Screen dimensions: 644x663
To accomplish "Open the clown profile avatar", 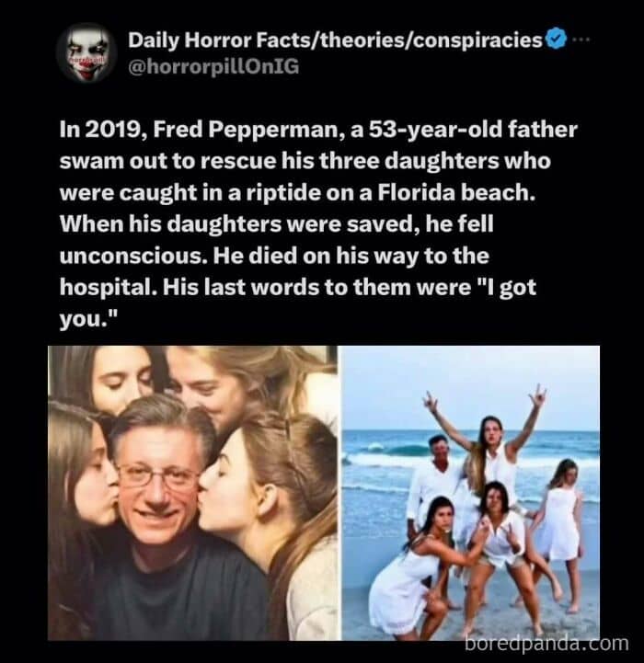I will coord(87,52).
